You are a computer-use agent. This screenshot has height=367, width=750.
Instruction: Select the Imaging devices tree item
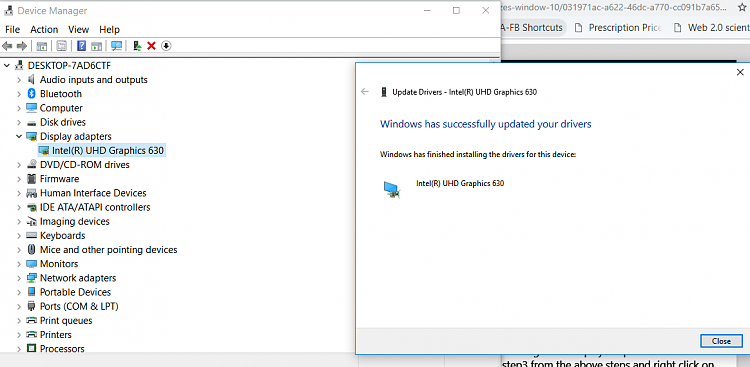coord(75,222)
